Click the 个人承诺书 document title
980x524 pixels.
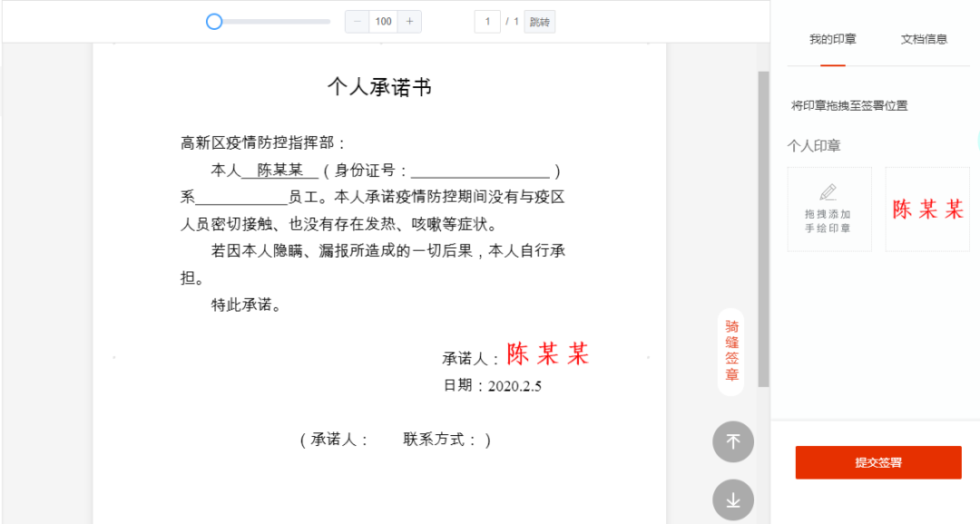point(379,87)
